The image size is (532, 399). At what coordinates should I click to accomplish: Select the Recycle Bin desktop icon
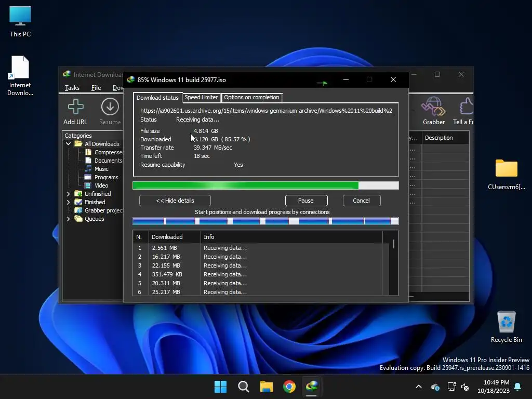click(x=506, y=326)
